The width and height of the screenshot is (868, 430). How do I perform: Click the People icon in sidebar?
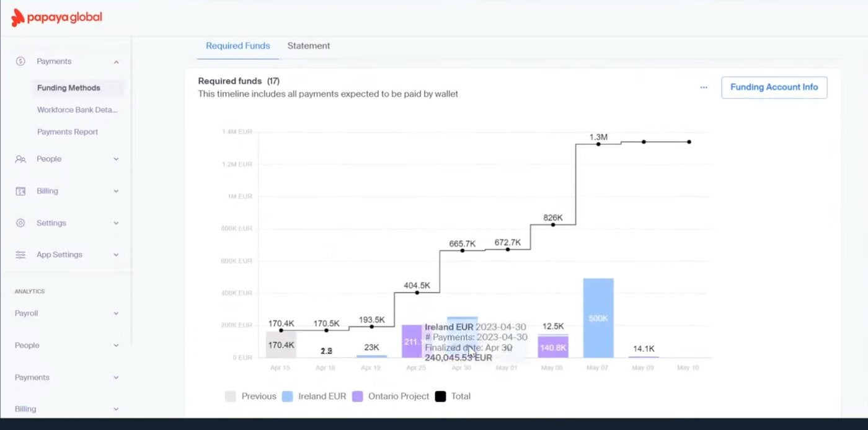20,159
